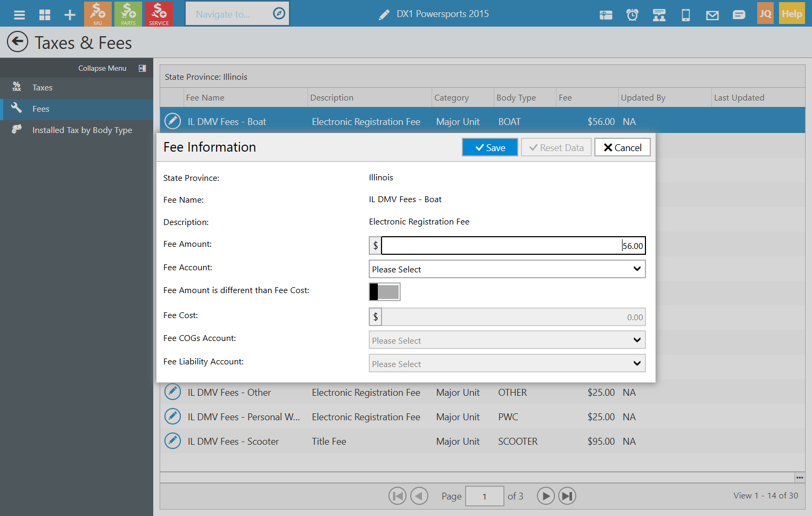Open the hamburger main menu
812x516 pixels.
coord(20,14)
